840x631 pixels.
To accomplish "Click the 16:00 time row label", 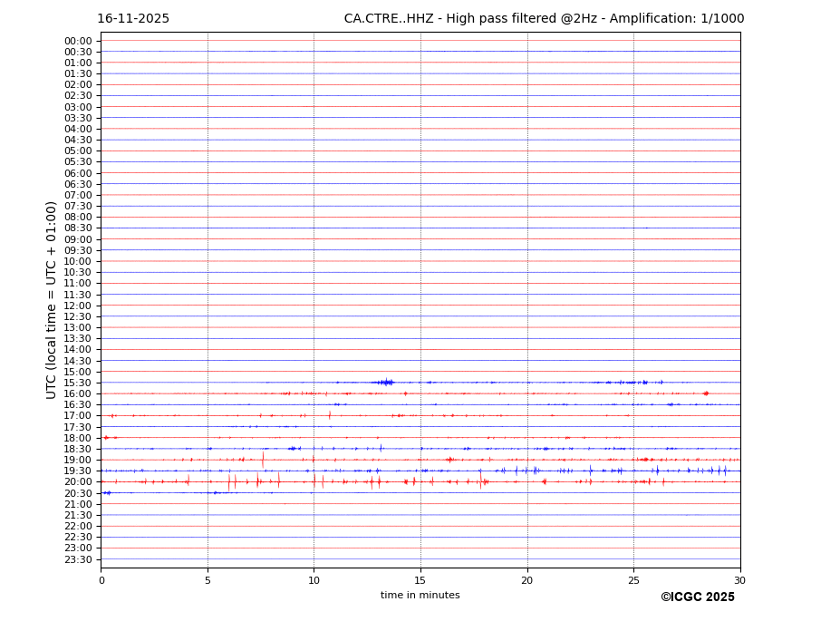I will [x=78, y=393].
